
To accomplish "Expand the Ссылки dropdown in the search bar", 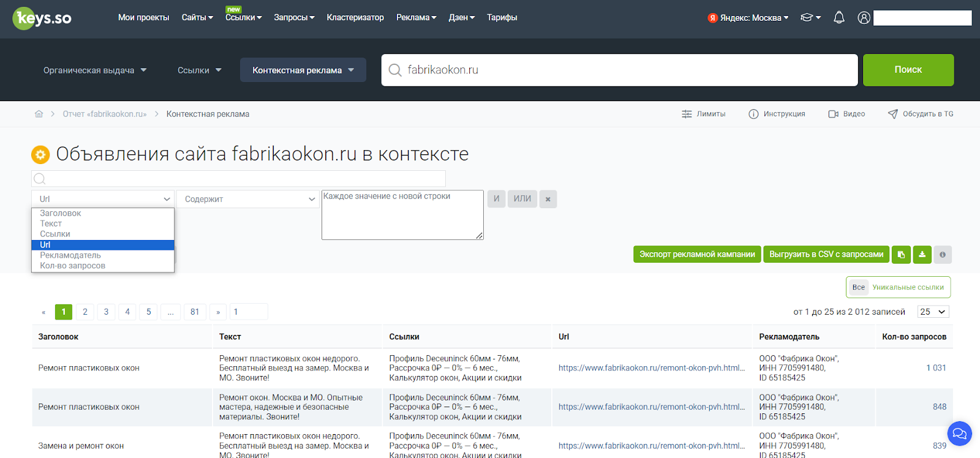I will tap(200, 70).
